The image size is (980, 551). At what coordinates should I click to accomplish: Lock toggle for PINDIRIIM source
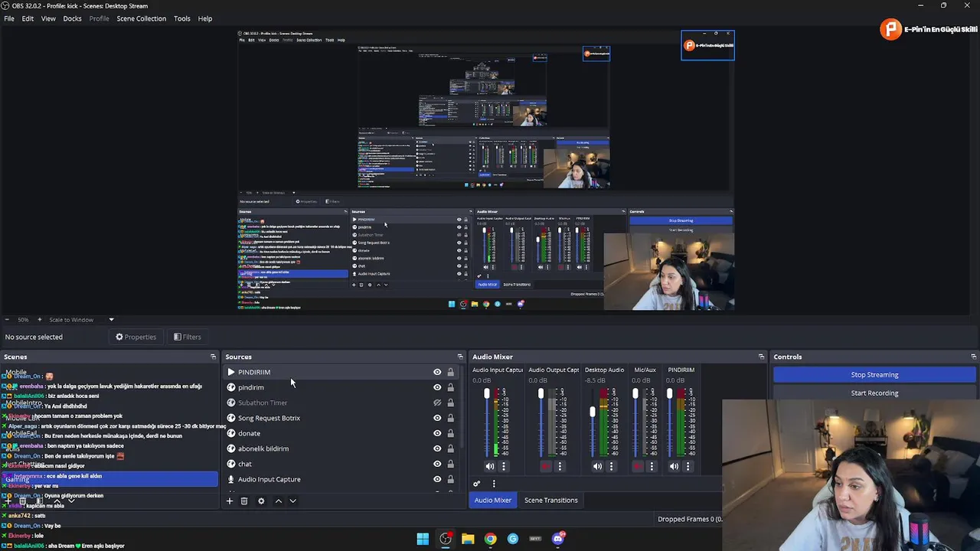pos(450,372)
